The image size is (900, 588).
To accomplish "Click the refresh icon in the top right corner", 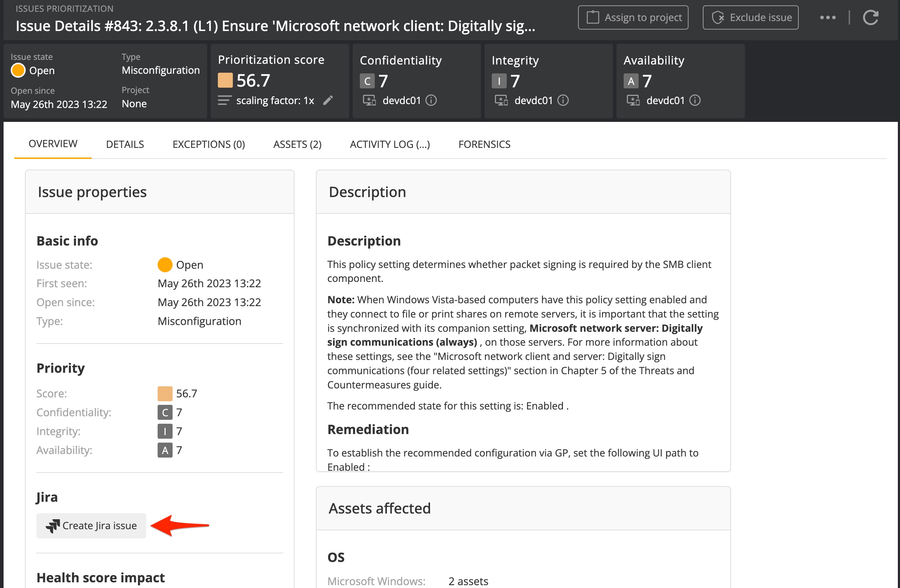I will click(871, 17).
